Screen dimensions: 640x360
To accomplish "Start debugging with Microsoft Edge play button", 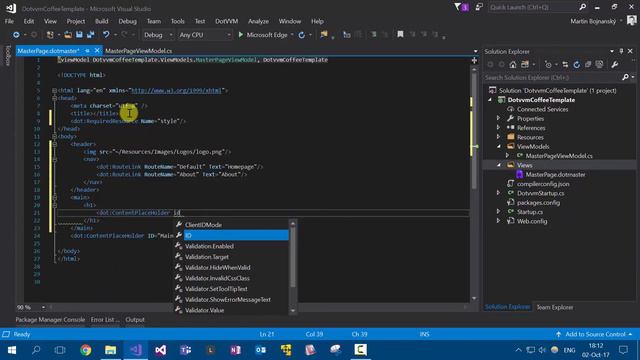I will click(240, 35).
